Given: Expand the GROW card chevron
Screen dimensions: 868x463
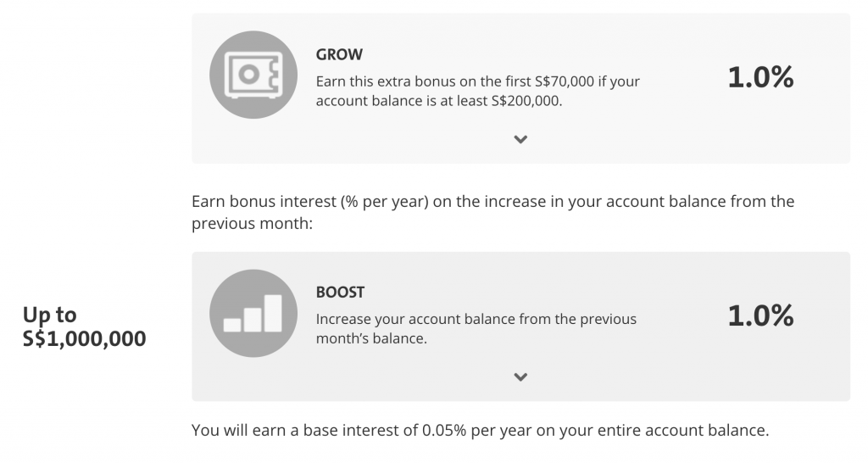Looking at the screenshot, I should point(520,140).
